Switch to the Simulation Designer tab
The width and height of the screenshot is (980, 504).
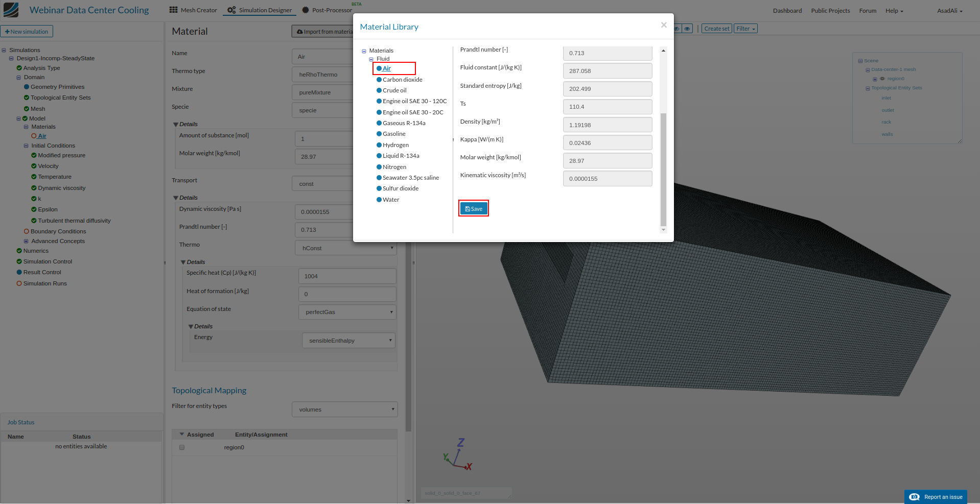click(260, 10)
